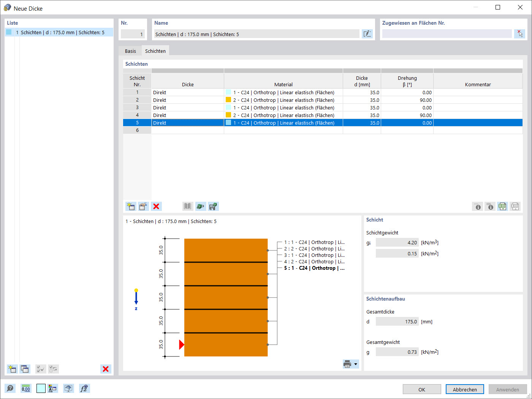Click the Schichtgewicht gi value 4.20
The width and height of the screenshot is (532, 399).
(397, 242)
